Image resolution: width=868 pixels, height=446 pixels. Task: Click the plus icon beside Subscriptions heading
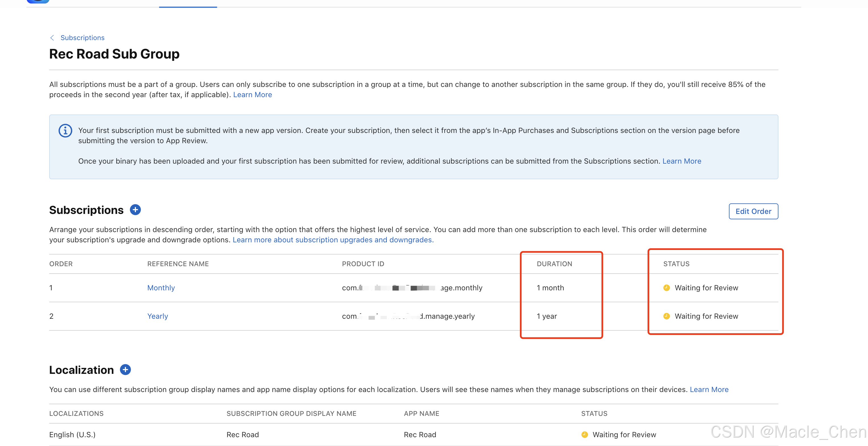point(135,210)
